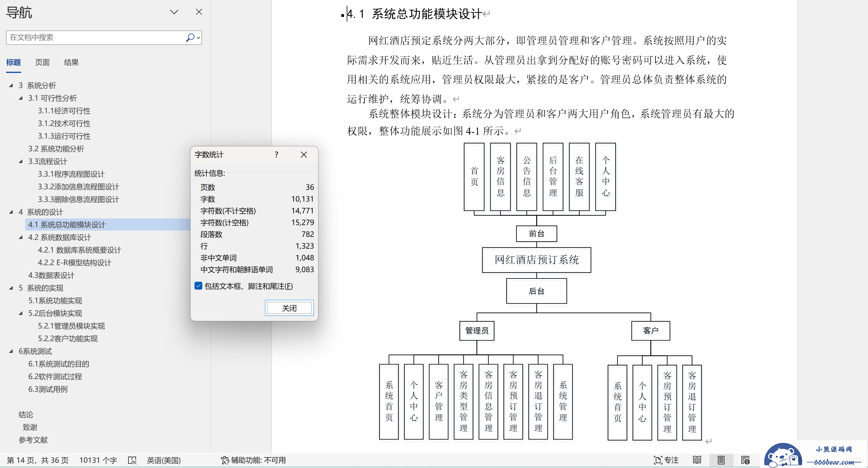Go to heading 3.3.3删除信息流程图设计

(x=78, y=199)
